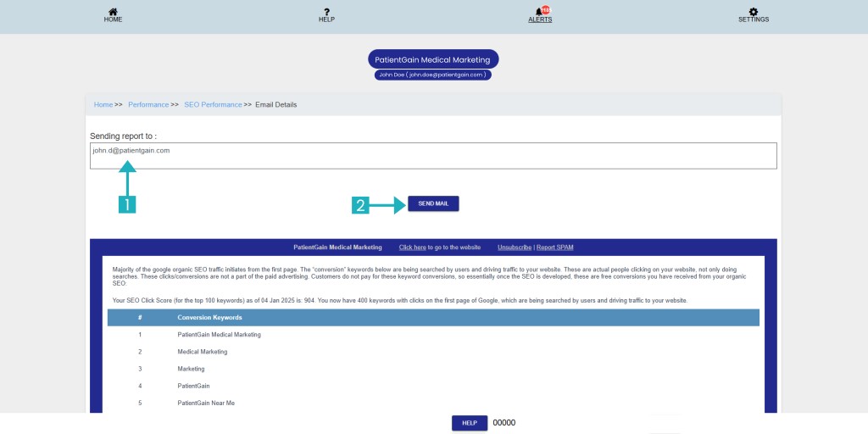Click the Report SPAM link

(555, 248)
